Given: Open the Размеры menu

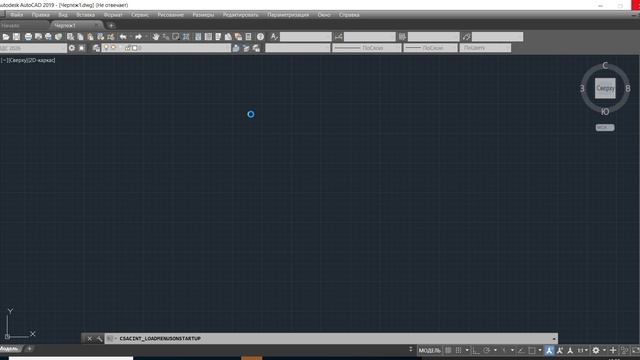Looking at the screenshot, I should (203, 15).
